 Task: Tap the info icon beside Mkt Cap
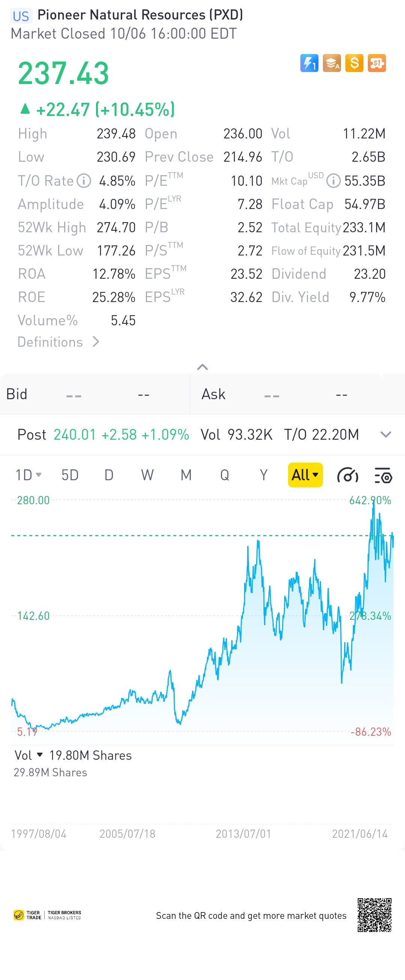(333, 181)
